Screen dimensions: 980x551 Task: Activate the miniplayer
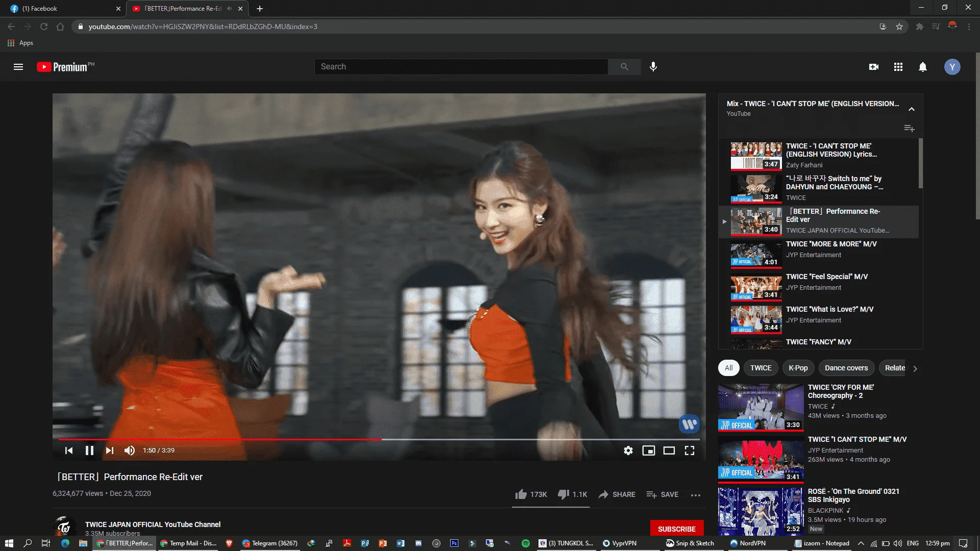649,450
